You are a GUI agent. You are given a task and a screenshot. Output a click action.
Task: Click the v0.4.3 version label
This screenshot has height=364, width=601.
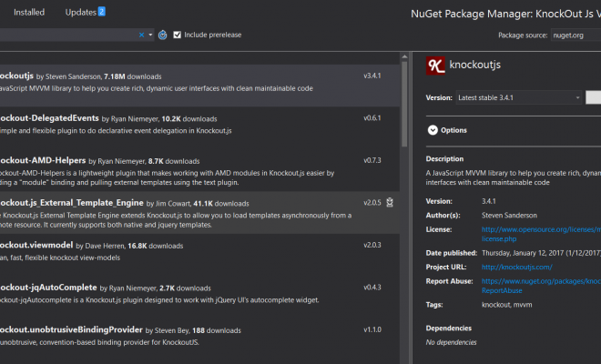372,288
